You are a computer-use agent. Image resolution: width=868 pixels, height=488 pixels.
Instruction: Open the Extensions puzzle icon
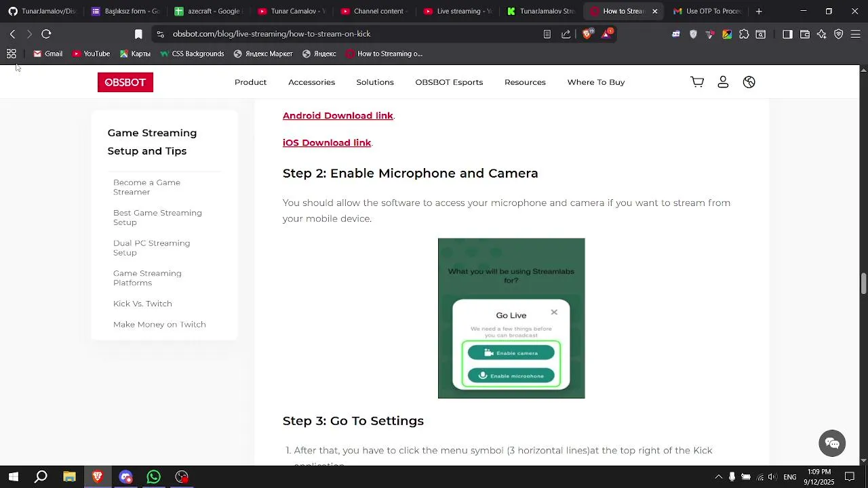744,34
